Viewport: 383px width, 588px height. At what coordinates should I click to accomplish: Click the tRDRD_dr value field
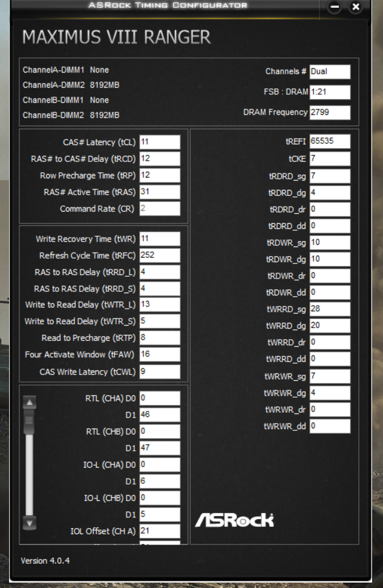(330, 209)
